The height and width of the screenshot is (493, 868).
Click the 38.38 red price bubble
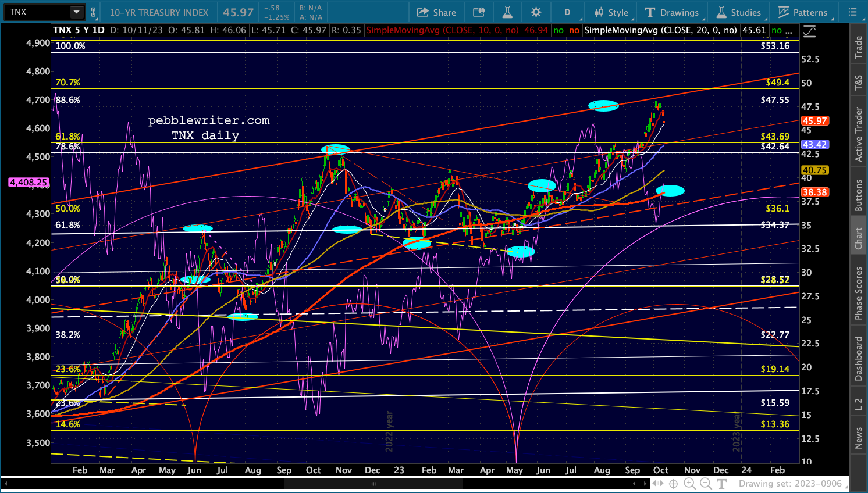coord(814,192)
